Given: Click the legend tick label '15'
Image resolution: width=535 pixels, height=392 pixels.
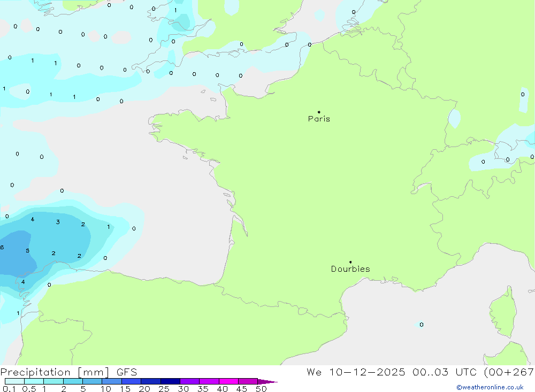Looking at the screenshot, I should pos(125,389).
